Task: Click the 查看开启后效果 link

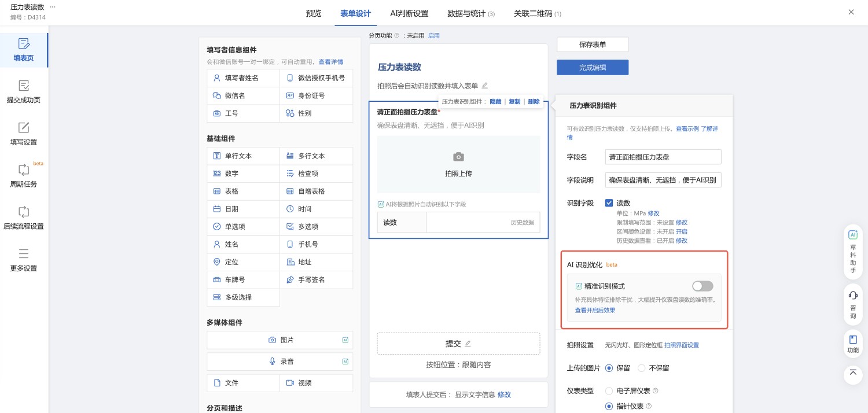Action: pyautogui.click(x=595, y=310)
